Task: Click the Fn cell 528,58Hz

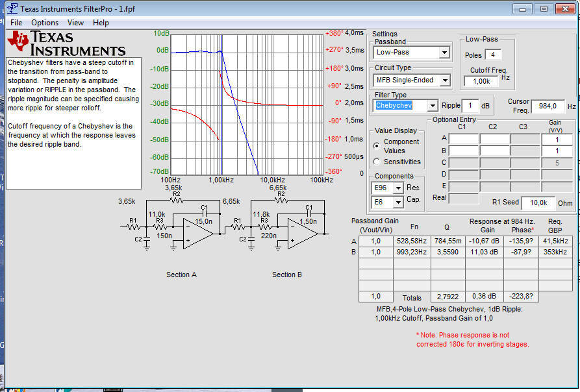Action: (x=412, y=241)
